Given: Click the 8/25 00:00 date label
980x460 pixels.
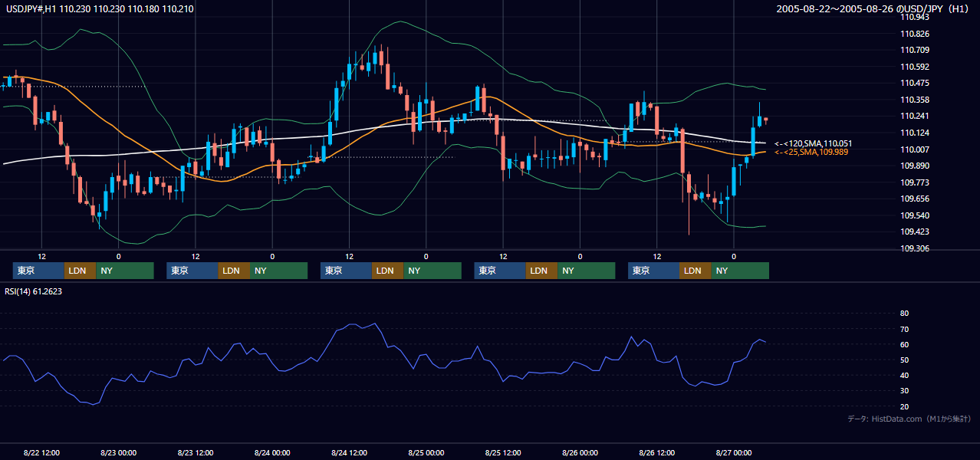Looking at the screenshot, I should pos(426,453).
